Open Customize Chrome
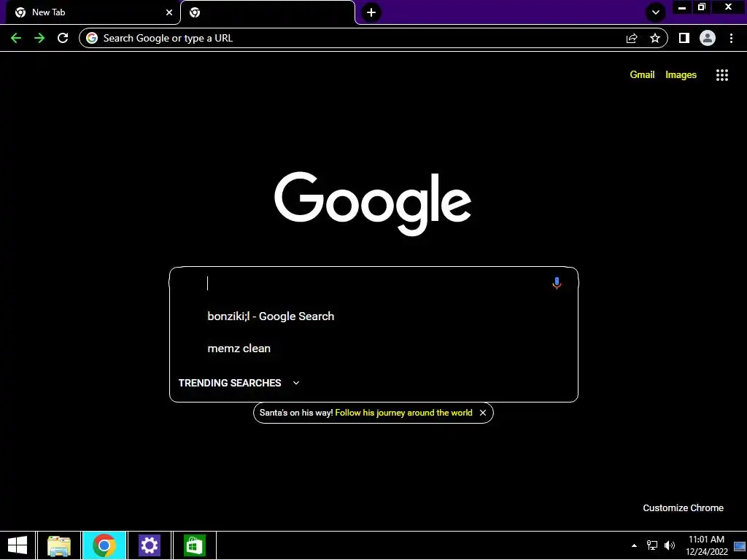This screenshot has width=747, height=560. point(683,508)
